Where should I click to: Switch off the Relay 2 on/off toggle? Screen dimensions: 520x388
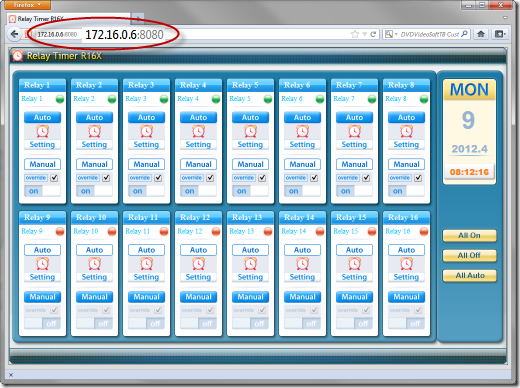click(x=94, y=191)
